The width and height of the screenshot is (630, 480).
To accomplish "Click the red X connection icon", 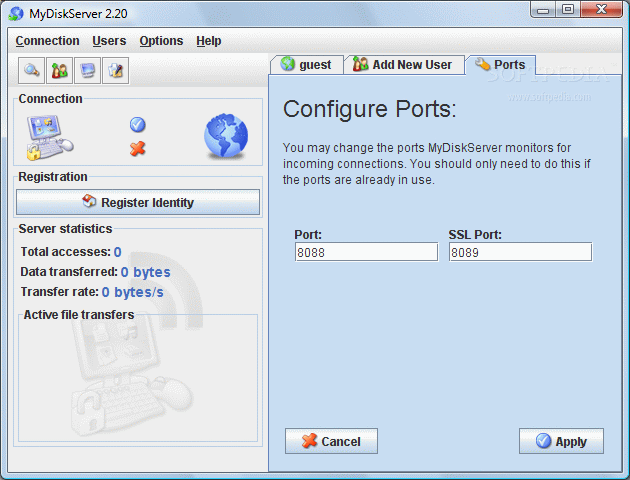I will [x=137, y=149].
